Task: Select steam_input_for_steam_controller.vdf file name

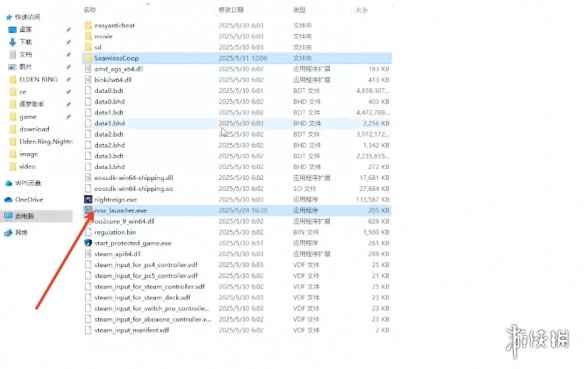Action: click(150, 287)
